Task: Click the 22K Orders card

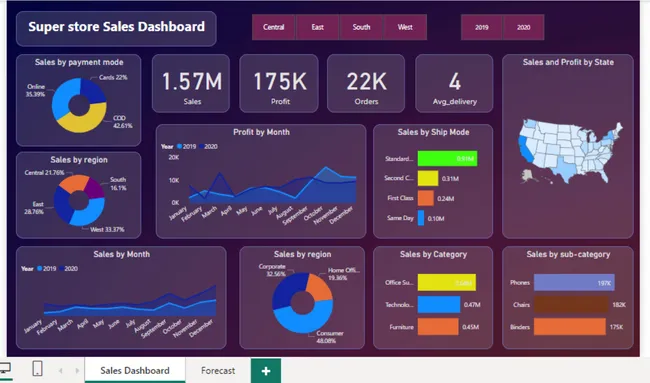Action: [x=366, y=83]
